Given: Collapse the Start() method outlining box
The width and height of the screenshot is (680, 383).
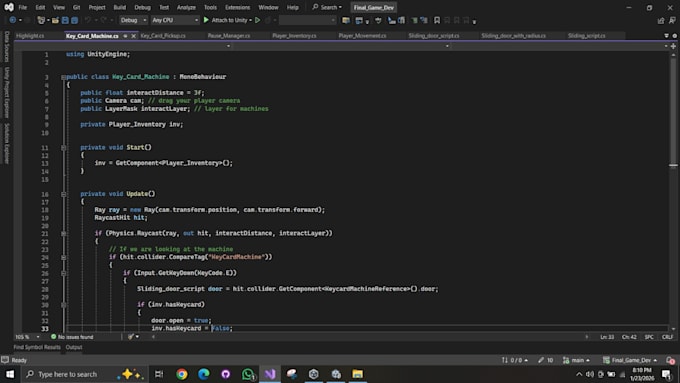Looking at the screenshot, I should click(63, 148).
